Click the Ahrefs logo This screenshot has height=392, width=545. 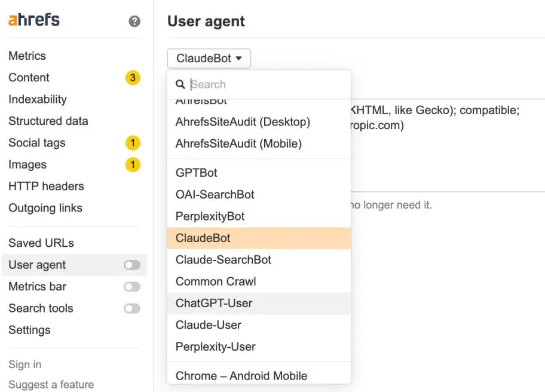point(33,20)
